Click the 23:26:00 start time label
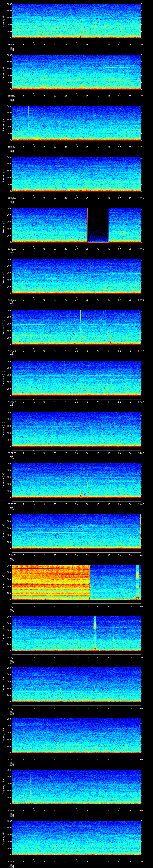This screenshot has width=153, height=868. pyautogui.click(x=12, y=657)
